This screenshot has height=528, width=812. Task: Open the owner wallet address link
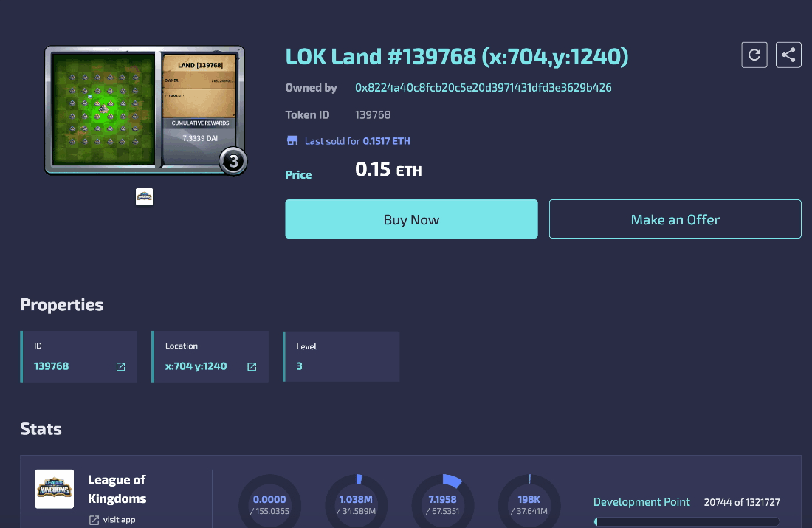pos(484,88)
